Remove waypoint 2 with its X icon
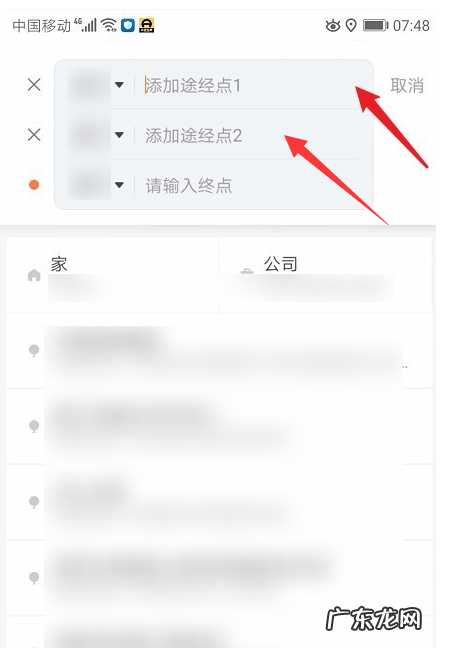The height and width of the screenshot is (648, 460). (x=34, y=135)
